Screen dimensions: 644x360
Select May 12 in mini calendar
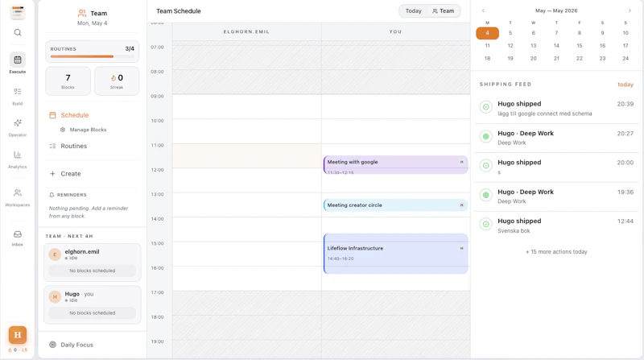510,46
